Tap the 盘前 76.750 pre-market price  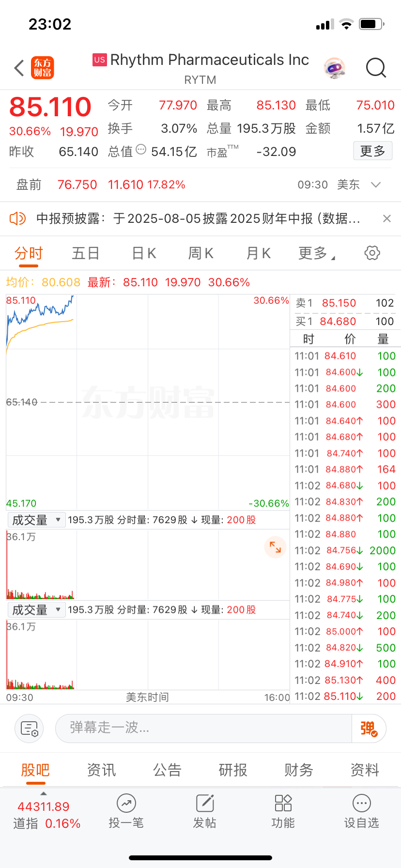tap(77, 185)
